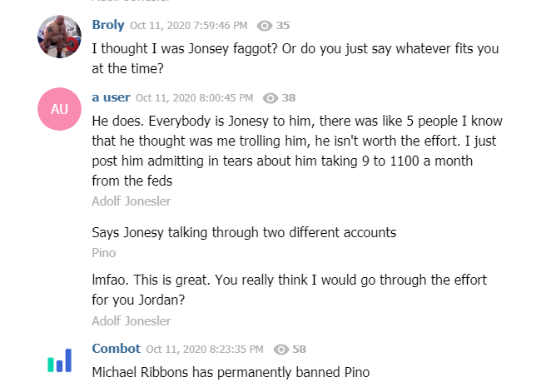Click the Oct 11, 2020 8:00:45 PM timestamp
The height and width of the screenshot is (392, 556).
194,98
